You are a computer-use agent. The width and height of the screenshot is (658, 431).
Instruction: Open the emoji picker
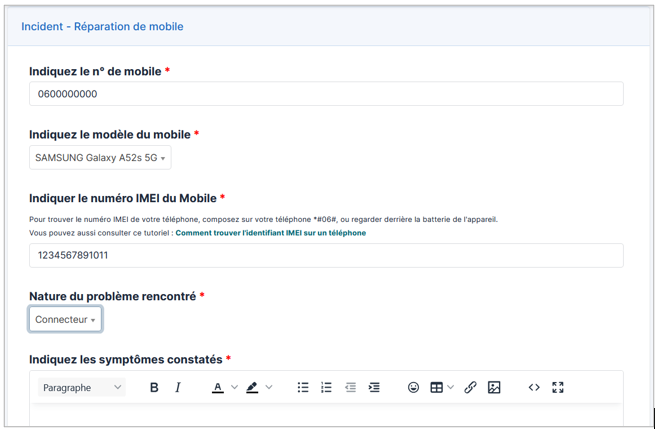click(413, 388)
